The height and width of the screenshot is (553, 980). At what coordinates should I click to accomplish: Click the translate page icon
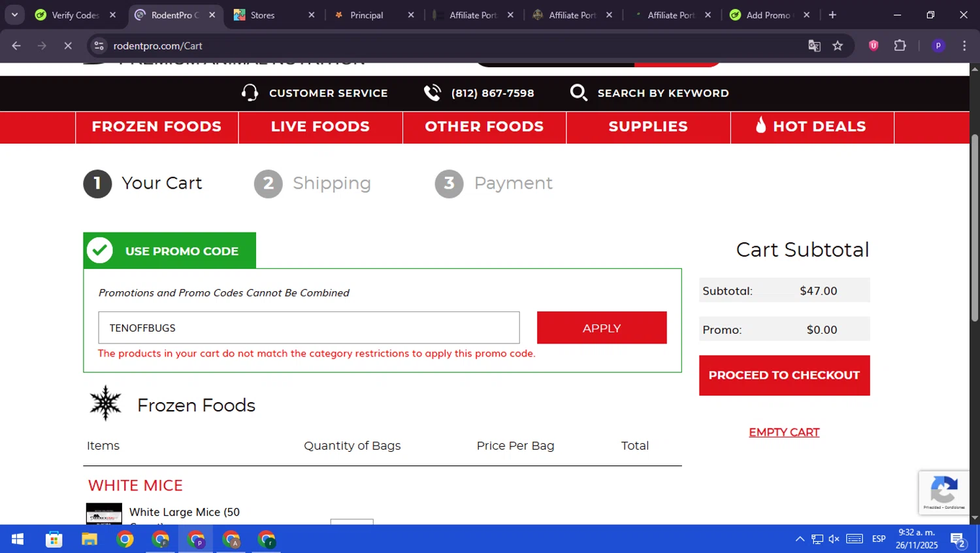tap(814, 46)
